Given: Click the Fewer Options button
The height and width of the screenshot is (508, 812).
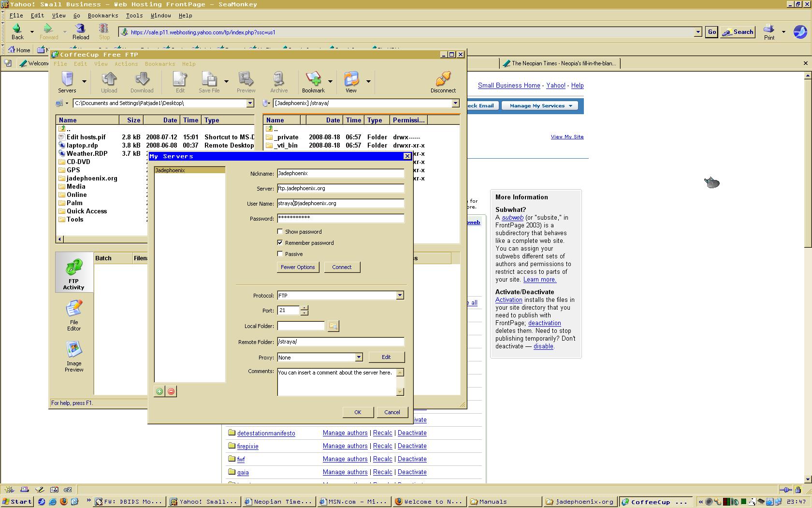Looking at the screenshot, I should (298, 267).
